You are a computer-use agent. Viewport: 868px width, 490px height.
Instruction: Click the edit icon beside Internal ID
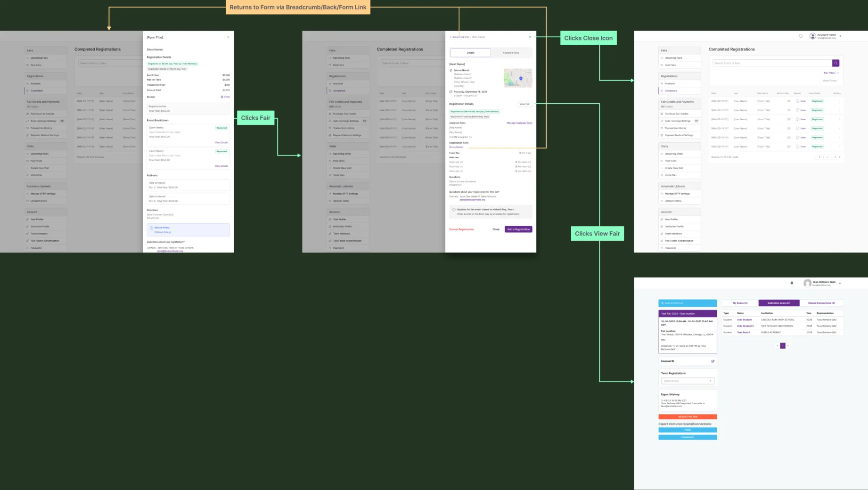pyautogui.click(x=712, y=361)
